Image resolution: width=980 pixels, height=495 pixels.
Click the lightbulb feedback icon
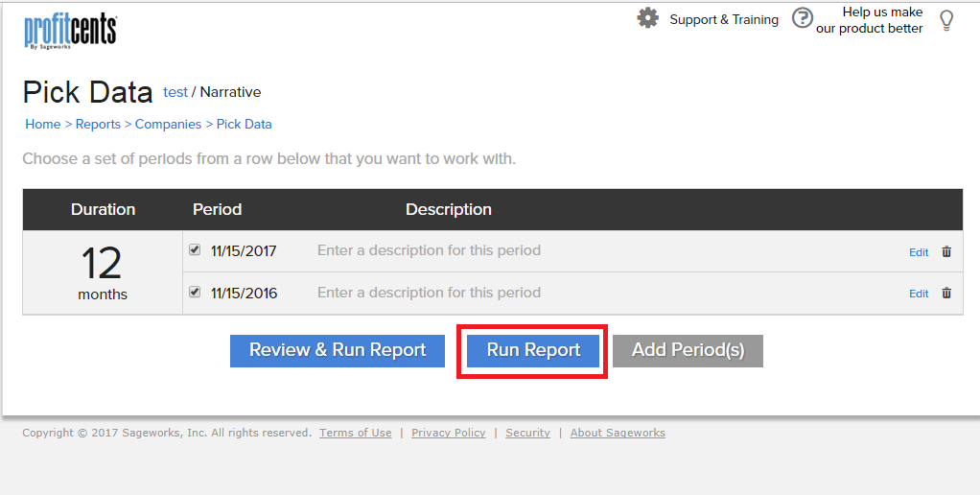click(946, 21)
